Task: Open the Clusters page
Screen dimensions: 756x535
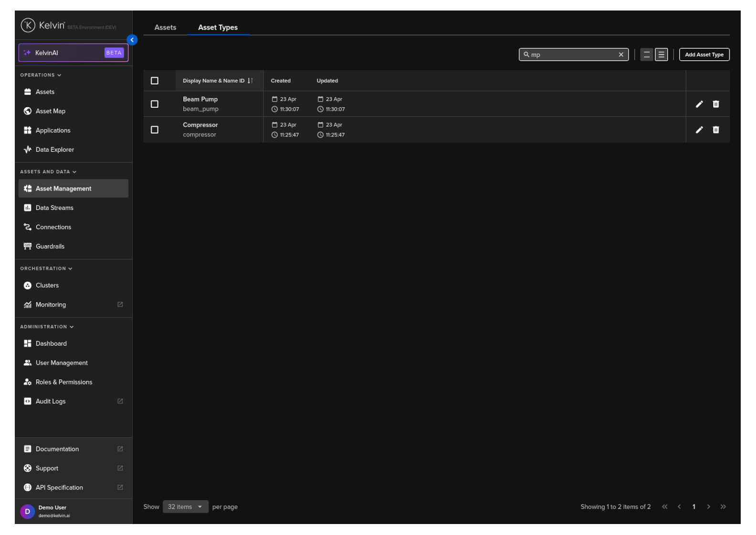Action: [x=47, y=286]
